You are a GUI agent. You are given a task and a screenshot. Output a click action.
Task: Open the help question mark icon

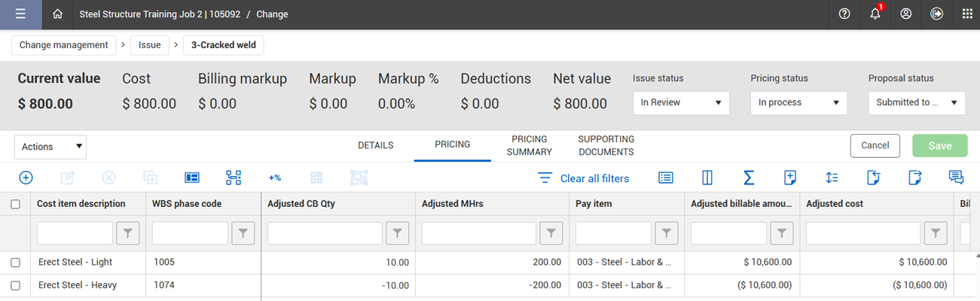(x=844, y=14)
